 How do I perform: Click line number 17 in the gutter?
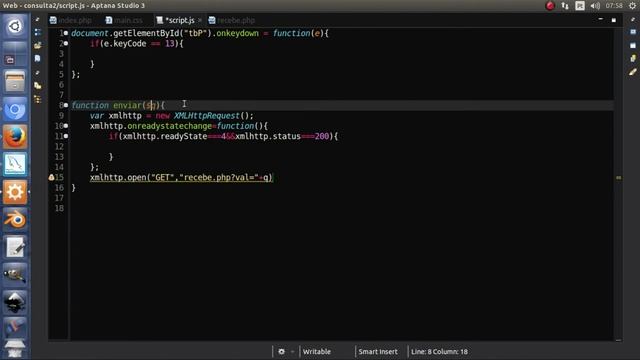point(59,198)
